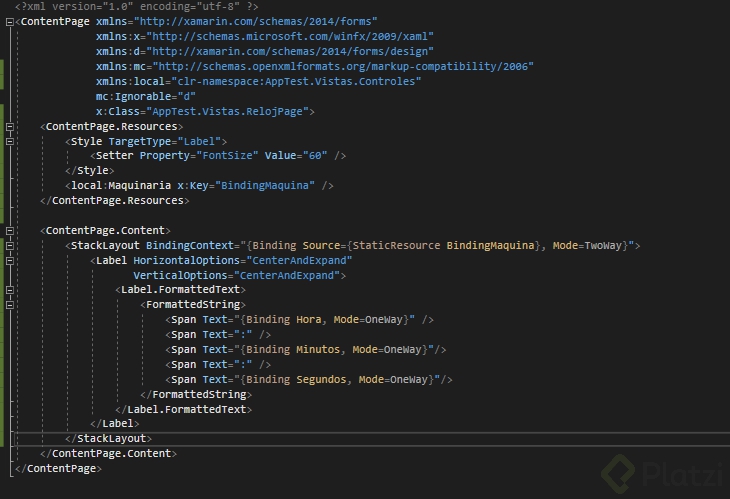Click the StackLayout BindingContext attribute
730x499 pixels.
coord(190,245)
